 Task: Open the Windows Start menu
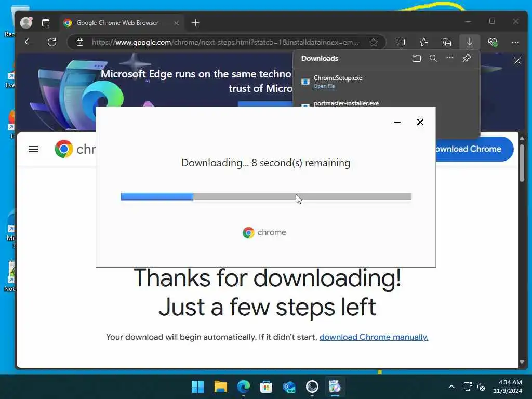197,387
